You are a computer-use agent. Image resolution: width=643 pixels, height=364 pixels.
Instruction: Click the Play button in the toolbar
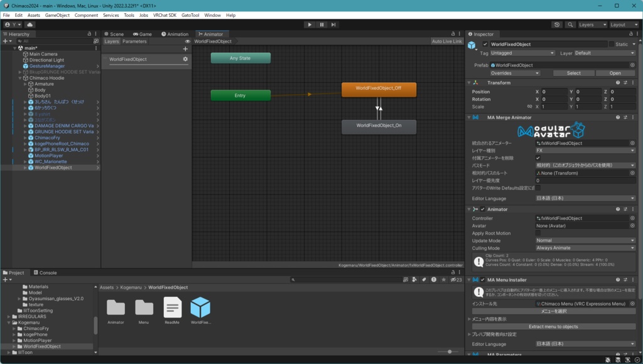click(x=310, y=24)
